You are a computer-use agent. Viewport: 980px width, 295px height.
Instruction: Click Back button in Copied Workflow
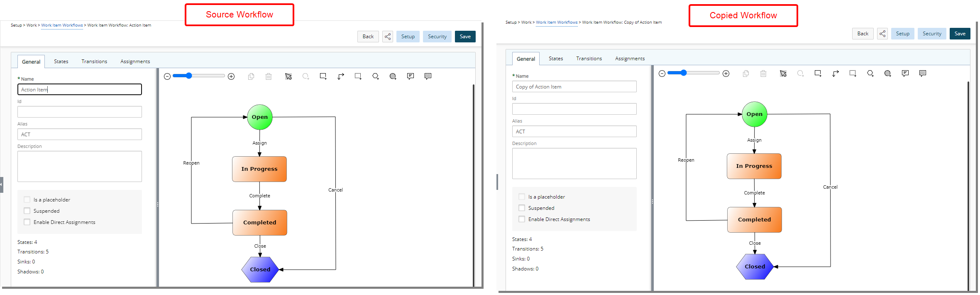[863, 34]
